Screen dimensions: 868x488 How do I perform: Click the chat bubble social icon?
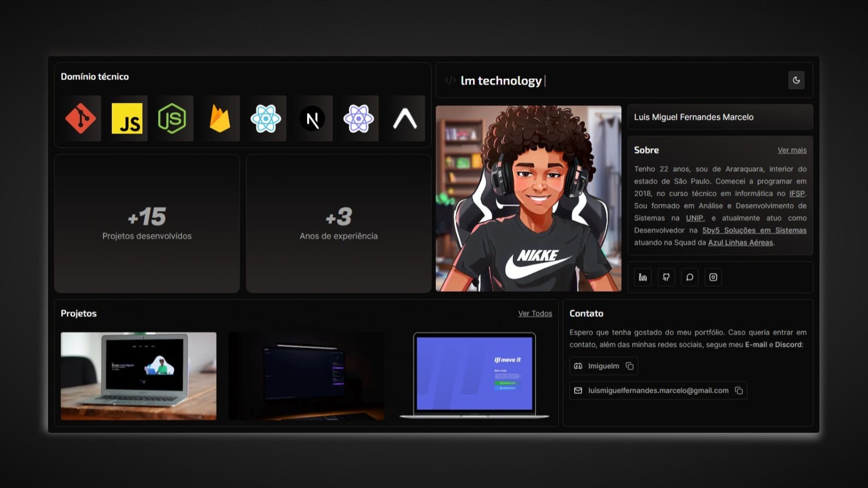pyautogui.click(x=690, y=278)
